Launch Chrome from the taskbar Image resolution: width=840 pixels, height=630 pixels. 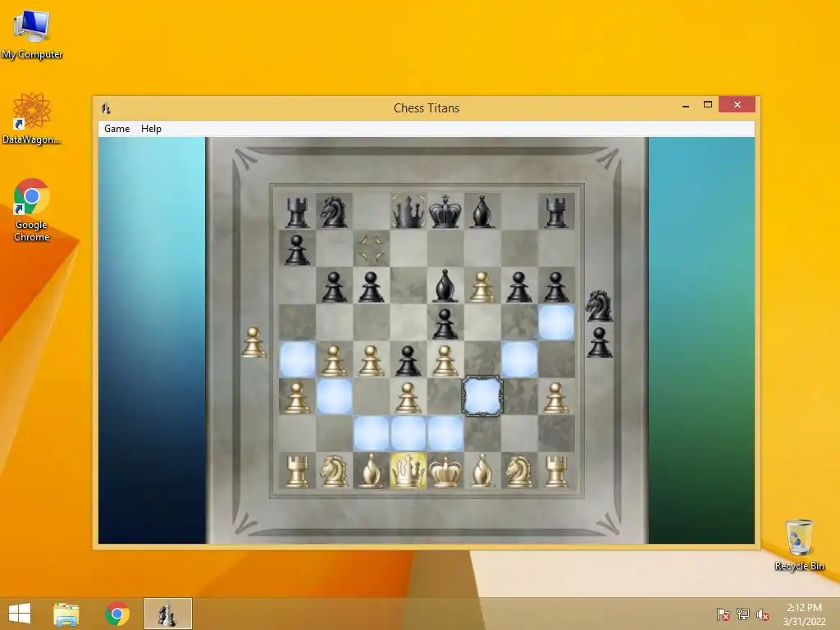pyautogui.click(x=116, y=614)
